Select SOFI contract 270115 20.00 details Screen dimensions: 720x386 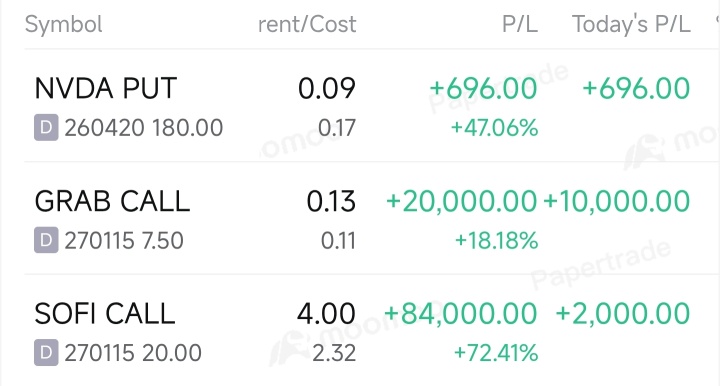pyautogui.click(x=133, y=352)
